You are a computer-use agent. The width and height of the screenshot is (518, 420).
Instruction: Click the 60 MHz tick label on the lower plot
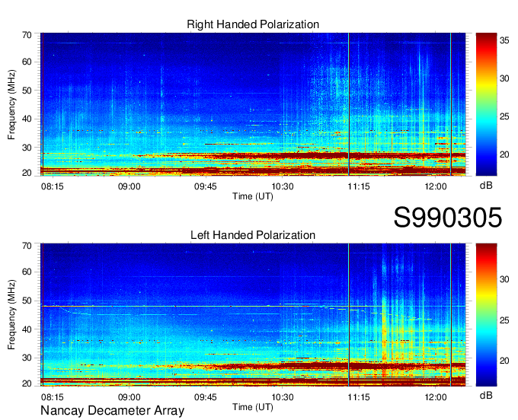[27, 272]
